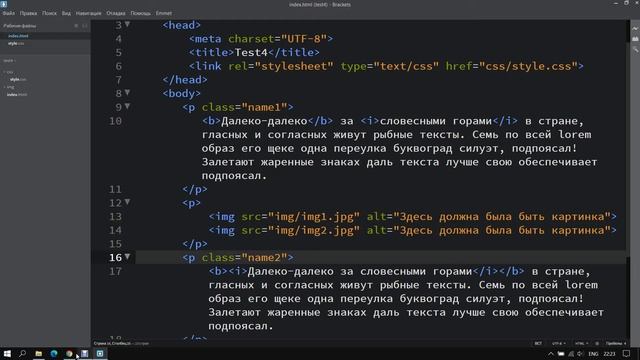Open the Windows Start menu
The width and height of the screenshot is (640, 360).
[7, 353]
